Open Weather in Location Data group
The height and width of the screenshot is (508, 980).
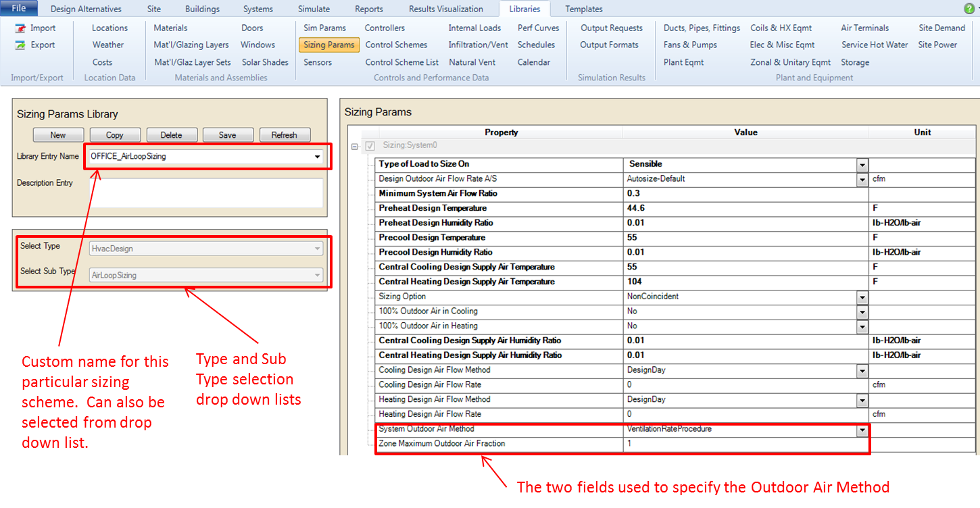pos(108,45)
